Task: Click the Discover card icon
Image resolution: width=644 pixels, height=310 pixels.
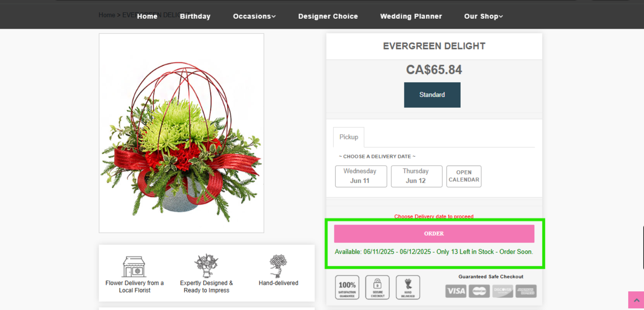Action: 503,291
